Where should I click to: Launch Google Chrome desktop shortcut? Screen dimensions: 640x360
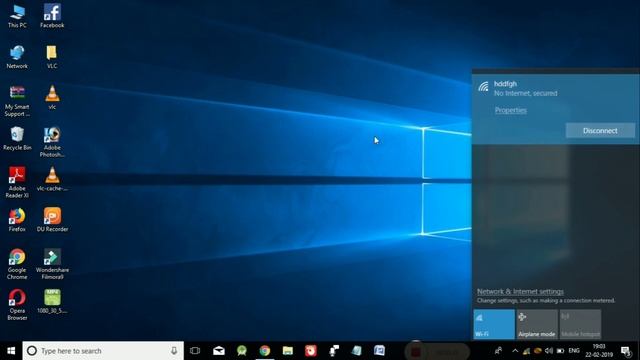(17, 264)
